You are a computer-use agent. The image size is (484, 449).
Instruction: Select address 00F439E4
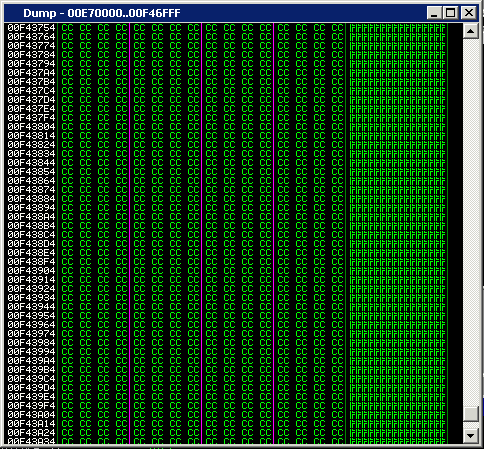pyautogui.click(x=31, y=397)
